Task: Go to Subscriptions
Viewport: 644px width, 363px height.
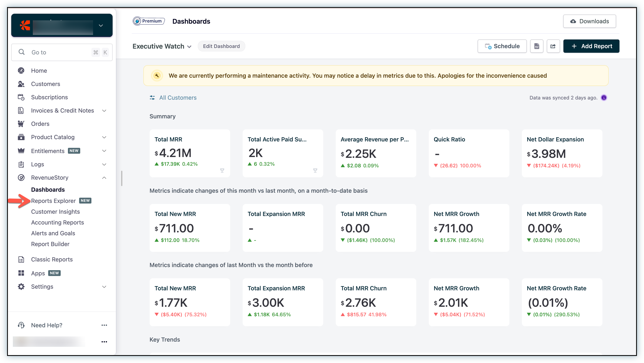Action: tap(49, 97)
